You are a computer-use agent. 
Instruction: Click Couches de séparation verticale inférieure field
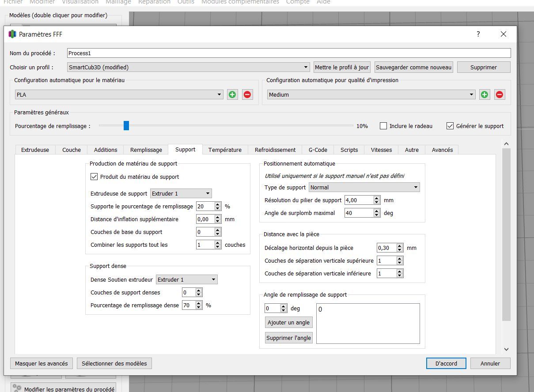click(x=390, y=273)
